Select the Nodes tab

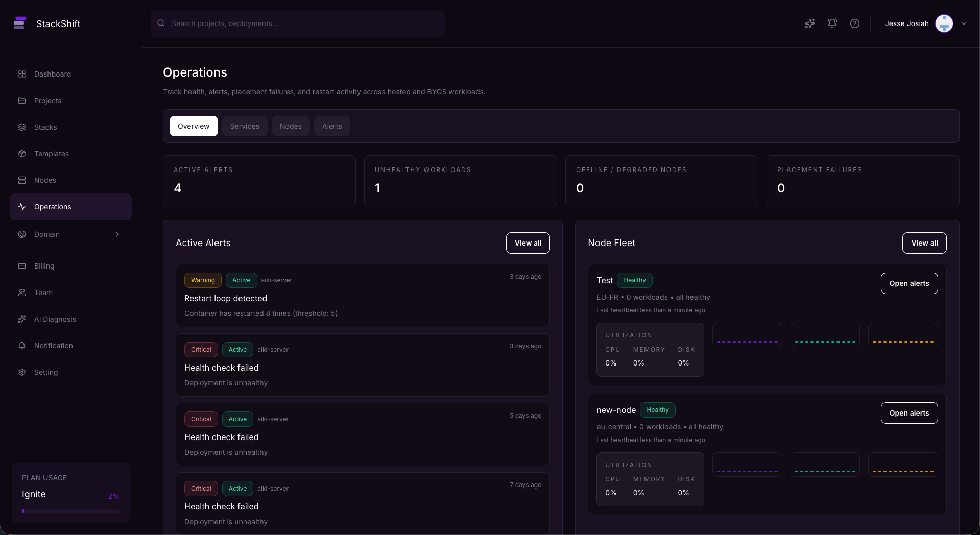pyautogui.click(x=290, y=126)
